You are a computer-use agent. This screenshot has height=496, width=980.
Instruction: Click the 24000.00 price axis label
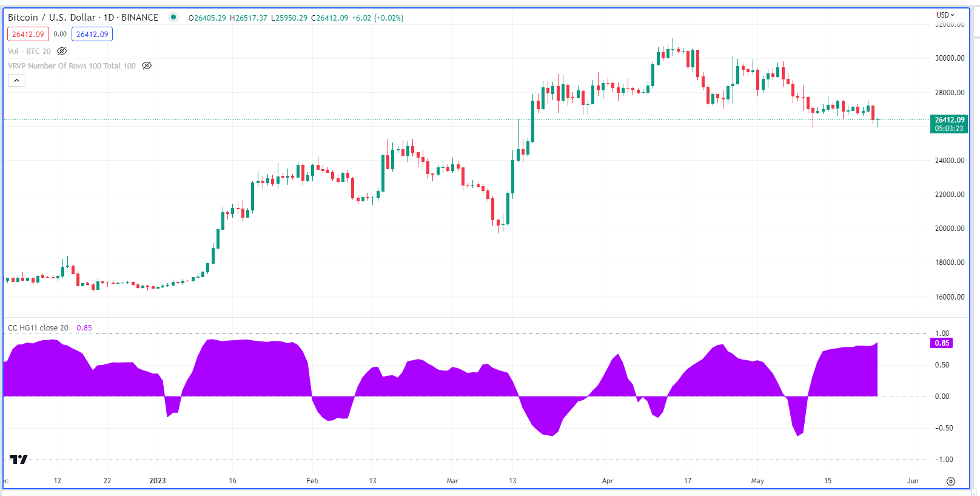point(950,161)
